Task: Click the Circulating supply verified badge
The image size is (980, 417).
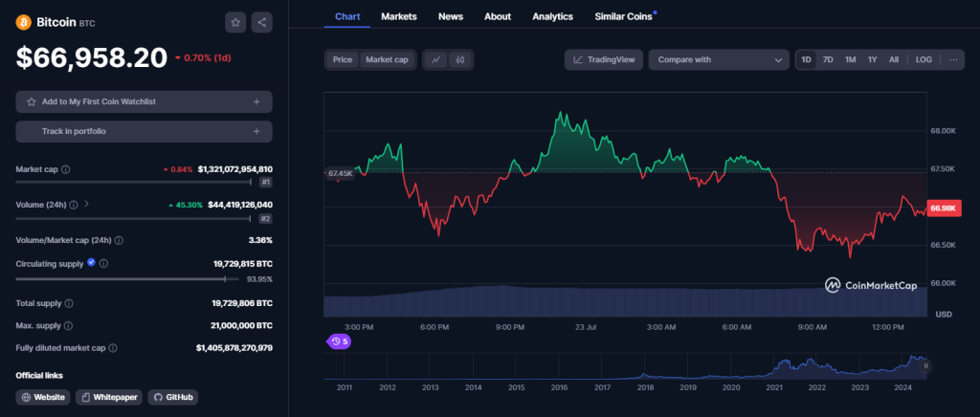Action: pos(91,261)
